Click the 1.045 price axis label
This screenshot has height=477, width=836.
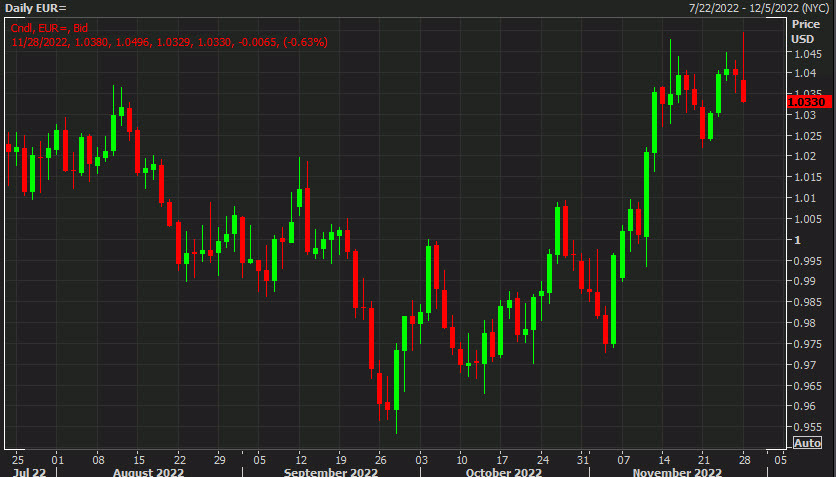click(808, 54)
